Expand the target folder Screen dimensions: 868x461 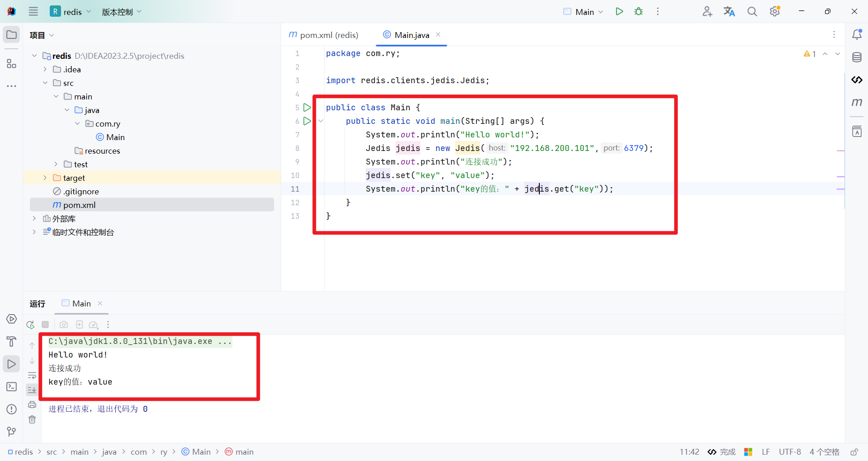(x=45, y=178)
